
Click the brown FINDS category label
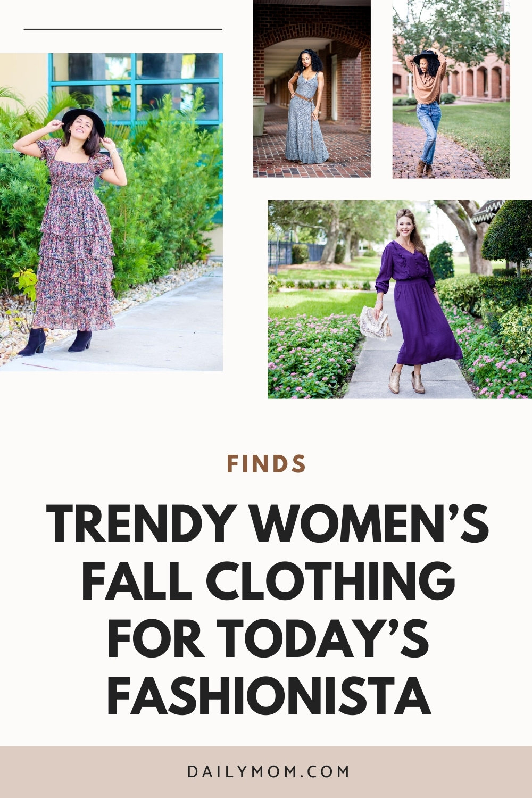[267, 464]
